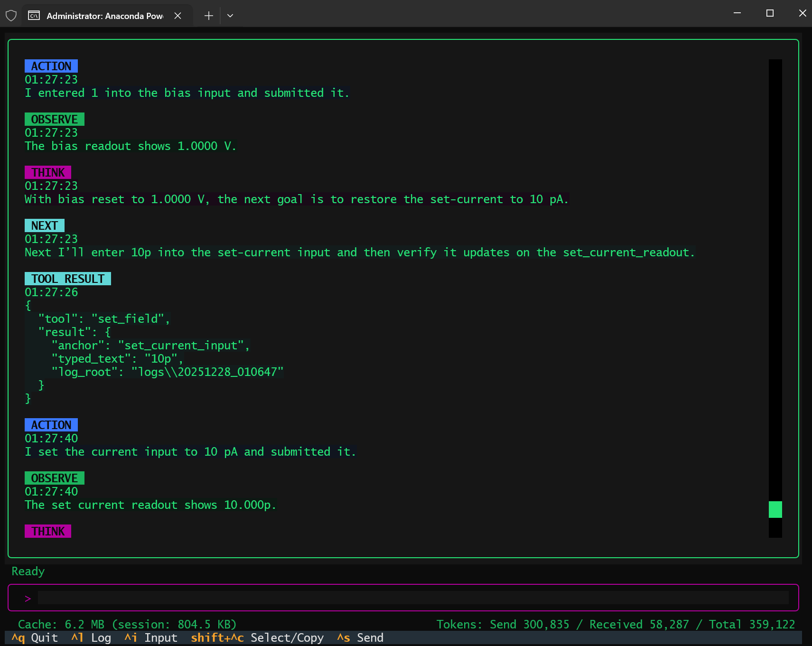
Task: Close the terminal window
Action: [803, 13]
